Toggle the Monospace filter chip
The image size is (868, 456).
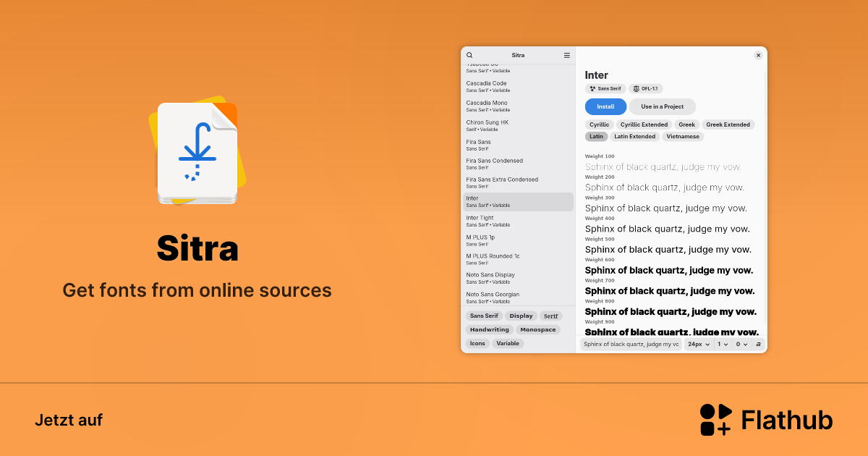(537, 329)
